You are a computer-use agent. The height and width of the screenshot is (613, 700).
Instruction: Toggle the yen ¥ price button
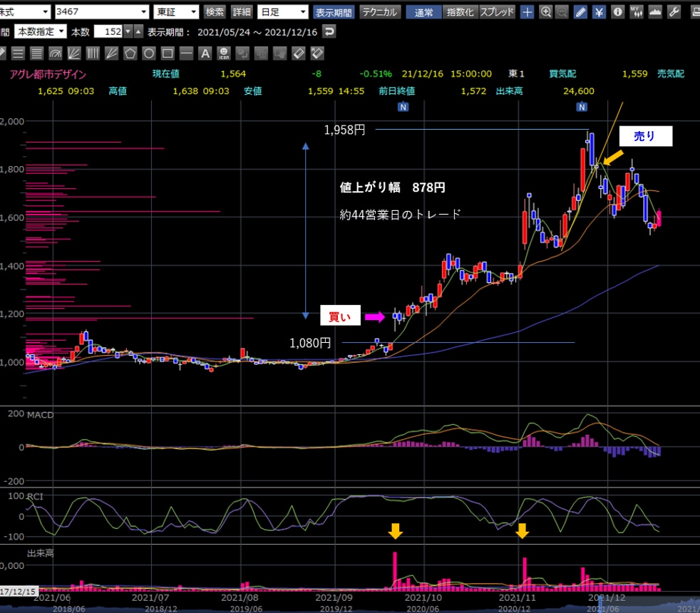pos(599,12)
